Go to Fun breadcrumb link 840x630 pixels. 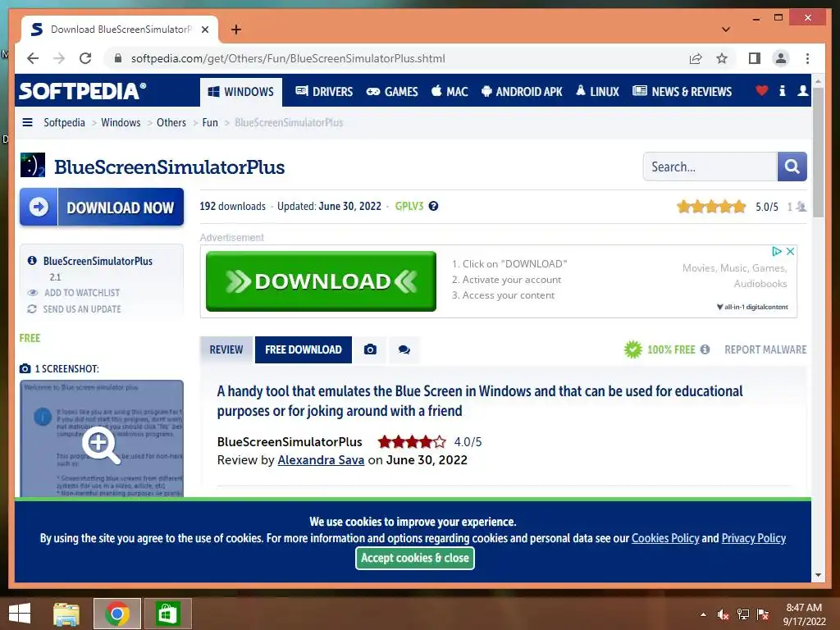tap(210, 123)
